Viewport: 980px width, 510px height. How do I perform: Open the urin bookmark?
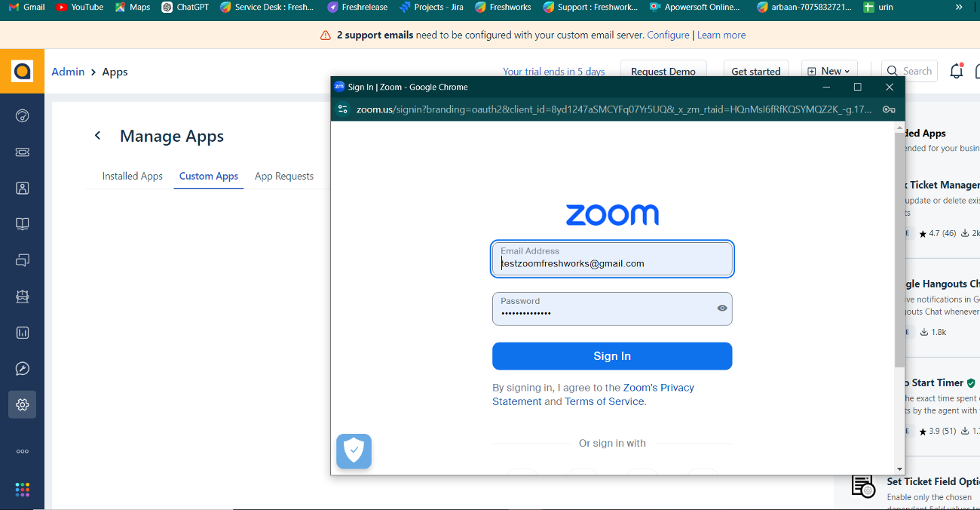(x=879, y=7)
